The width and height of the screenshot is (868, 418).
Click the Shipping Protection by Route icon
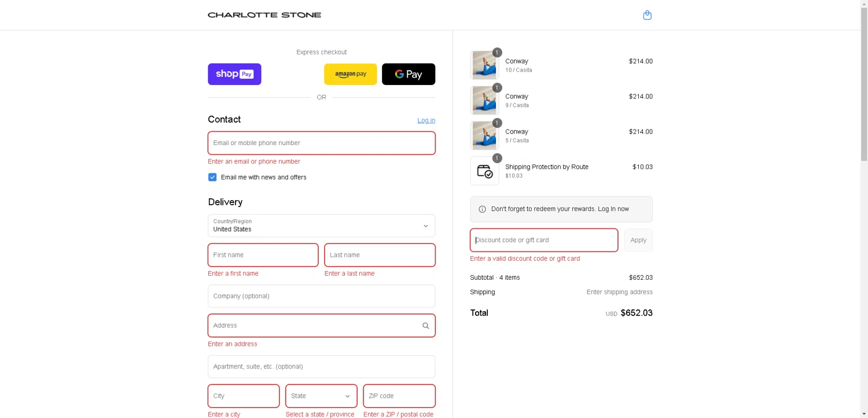484,171
